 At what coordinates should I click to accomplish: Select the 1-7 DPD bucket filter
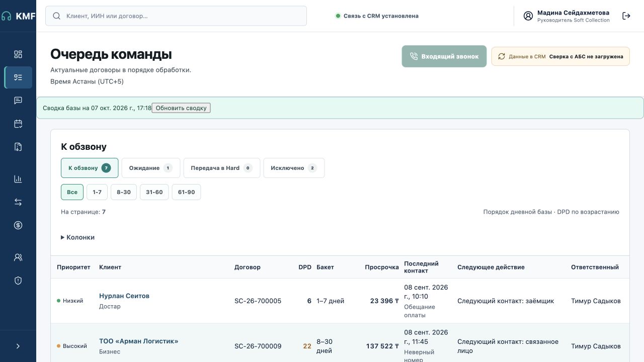click(97, 192)
